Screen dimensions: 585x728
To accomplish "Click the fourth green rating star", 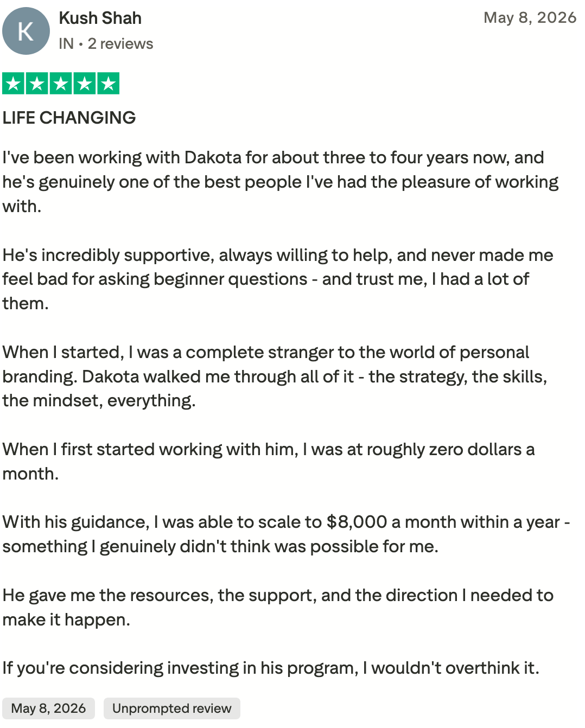I will tap(85, 84).
